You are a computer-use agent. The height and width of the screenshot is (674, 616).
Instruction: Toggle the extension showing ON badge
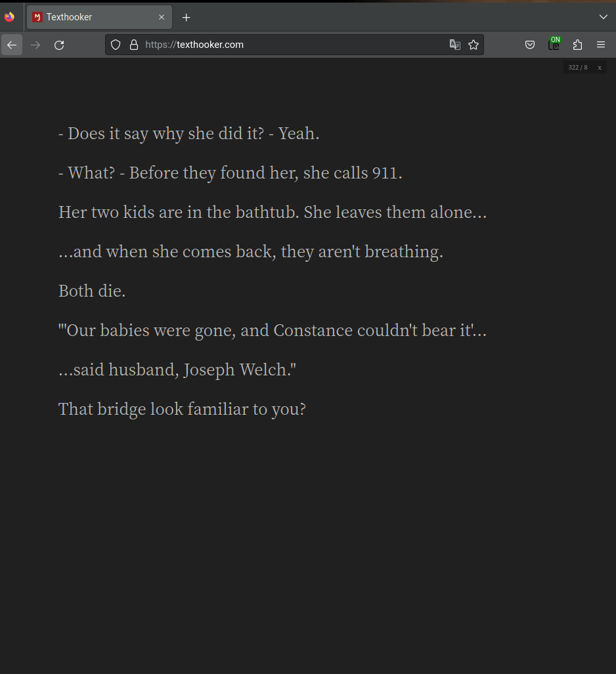click(554, 44)
